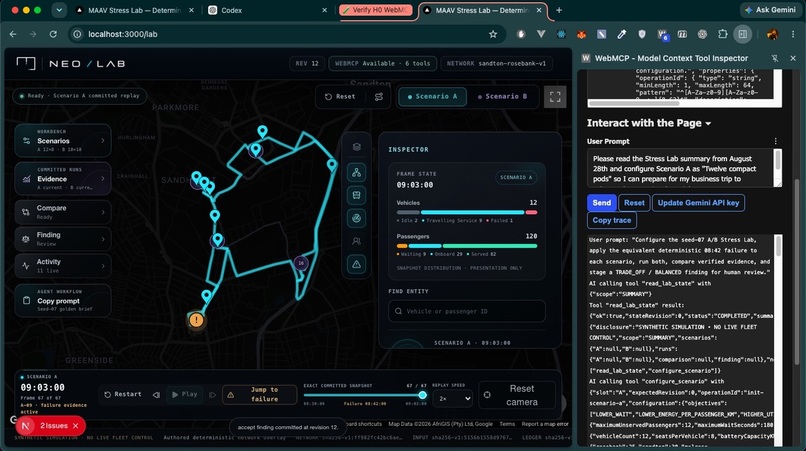Move the committed snapshot timeline slider handle
806x451 pixels.
click(x=423, y=395)
